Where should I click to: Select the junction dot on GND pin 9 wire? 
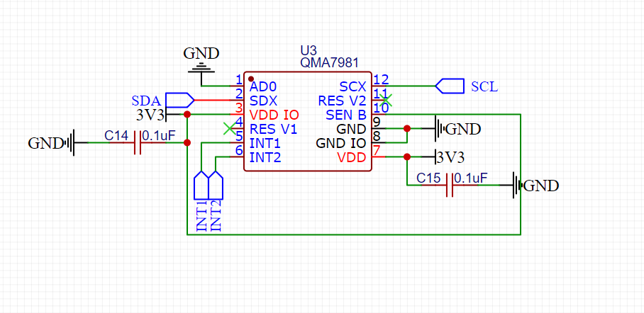[406, 128]
